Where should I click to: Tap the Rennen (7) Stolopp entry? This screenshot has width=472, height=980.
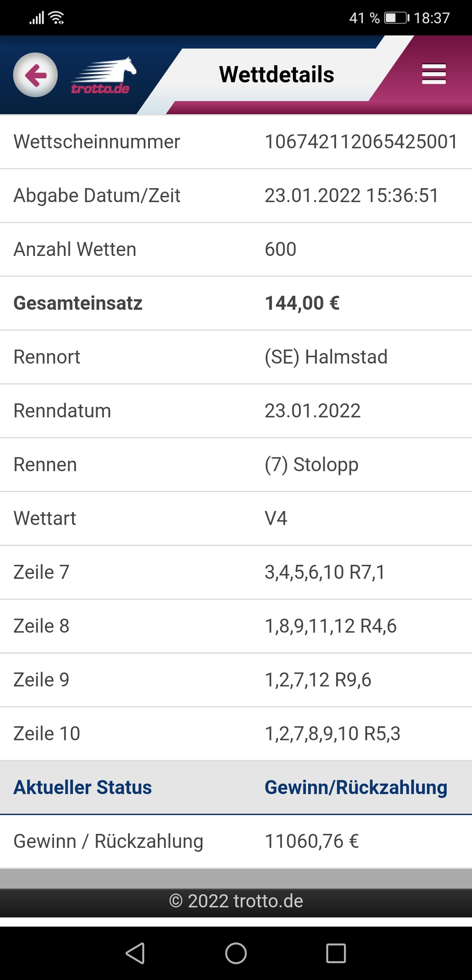(x=312, y=465)
